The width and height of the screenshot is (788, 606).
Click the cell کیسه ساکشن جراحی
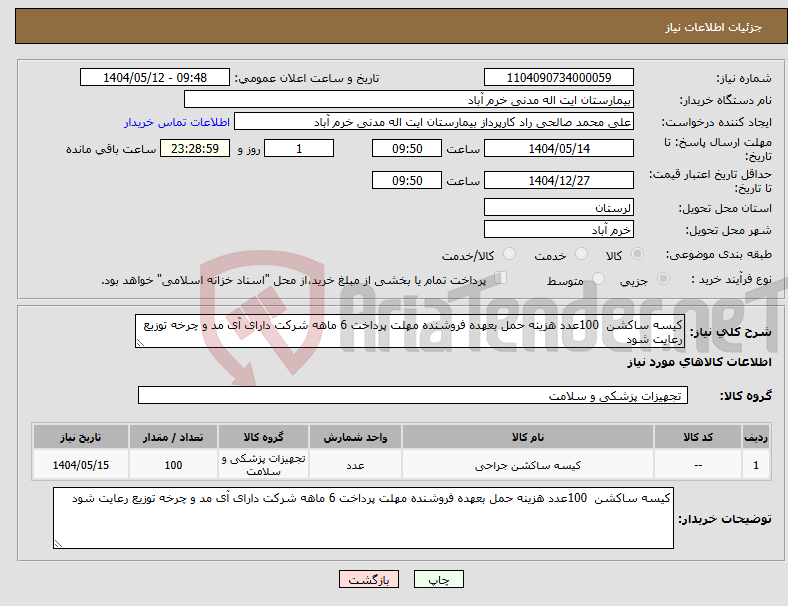(528, 465)
